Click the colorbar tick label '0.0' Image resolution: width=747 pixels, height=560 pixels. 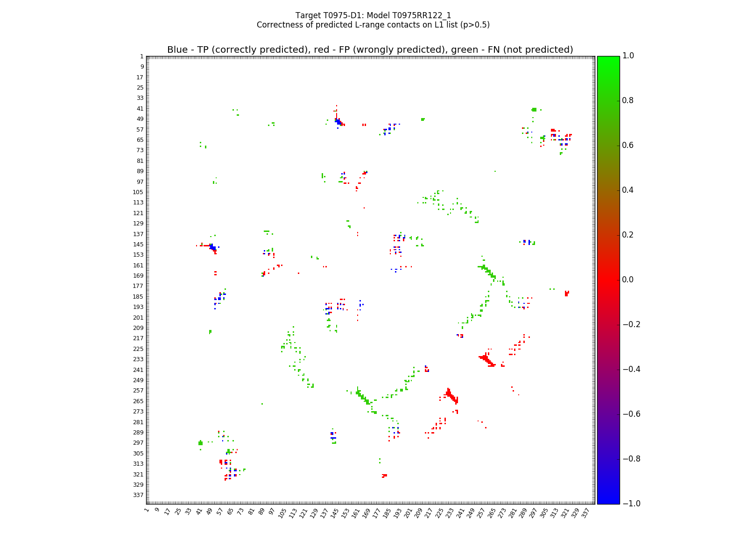[628, 280]
